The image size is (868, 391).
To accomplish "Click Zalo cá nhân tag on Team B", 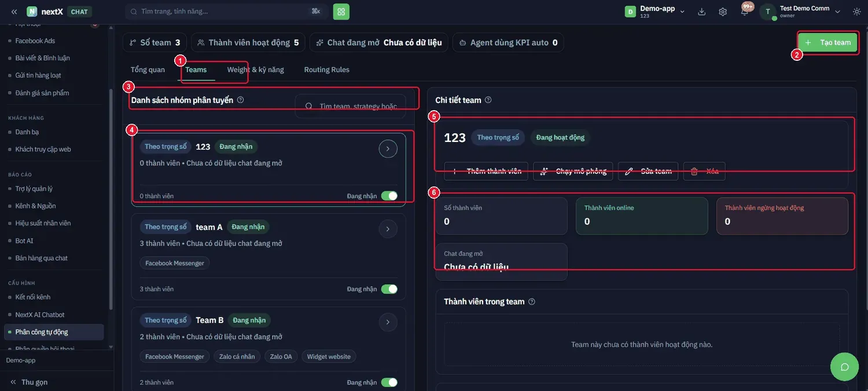I will pos(237,356).
